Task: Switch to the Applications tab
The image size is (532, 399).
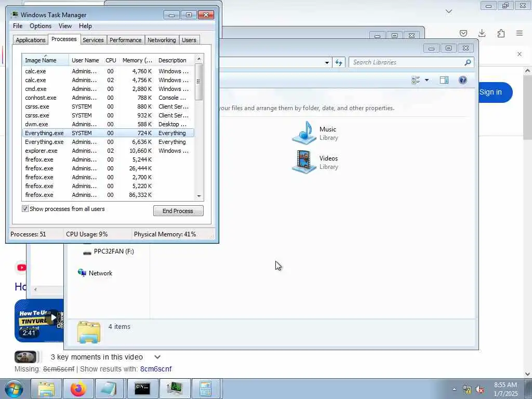Action: tap(31, 40)
